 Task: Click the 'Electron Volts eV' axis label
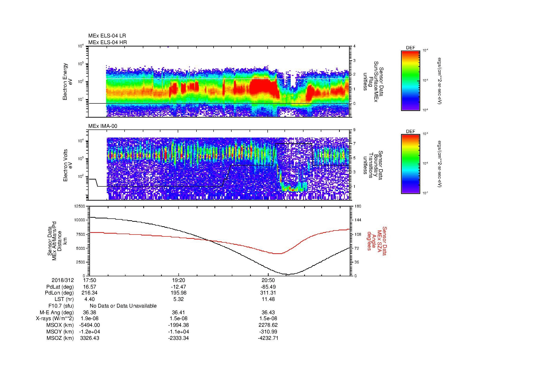pos(68,165)
